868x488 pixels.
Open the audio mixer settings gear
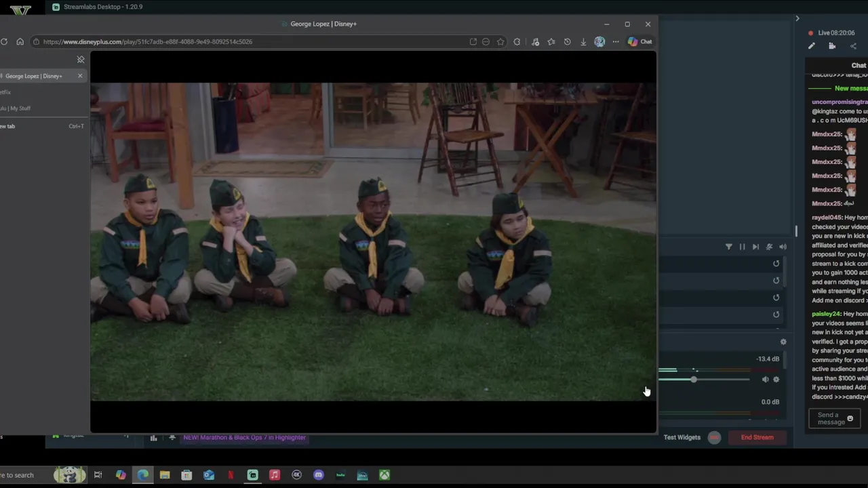point(783,342)
